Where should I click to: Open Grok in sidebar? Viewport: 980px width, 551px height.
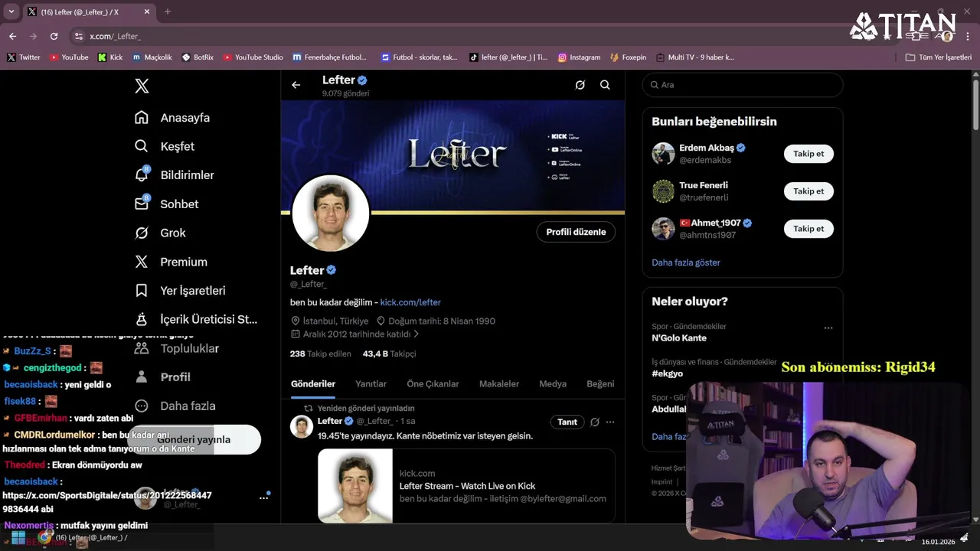[160, 233]
